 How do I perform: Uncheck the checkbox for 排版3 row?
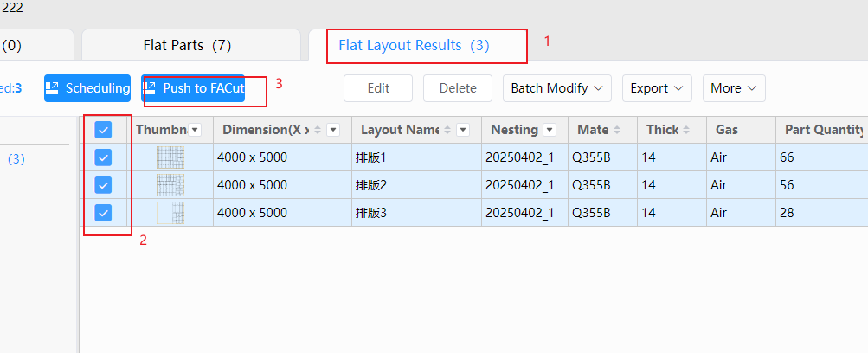pyautogui.click(x=104, y=213)
